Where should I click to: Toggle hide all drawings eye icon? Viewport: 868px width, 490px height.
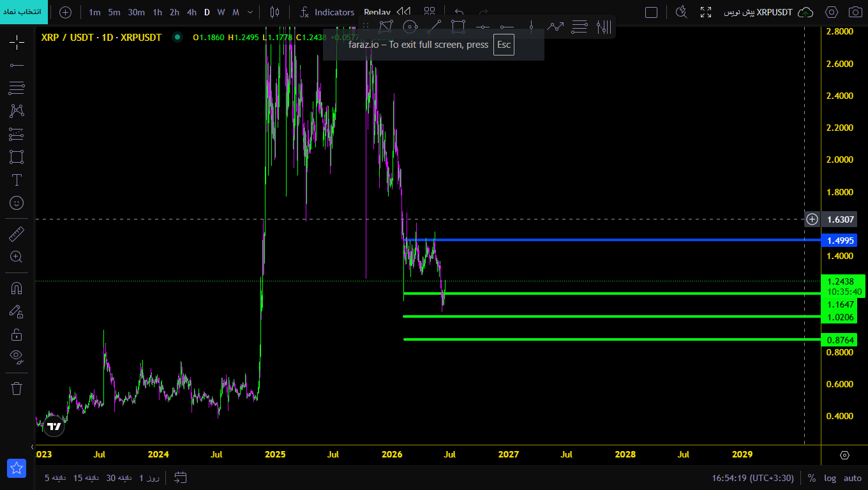click(x=17, y=357)
